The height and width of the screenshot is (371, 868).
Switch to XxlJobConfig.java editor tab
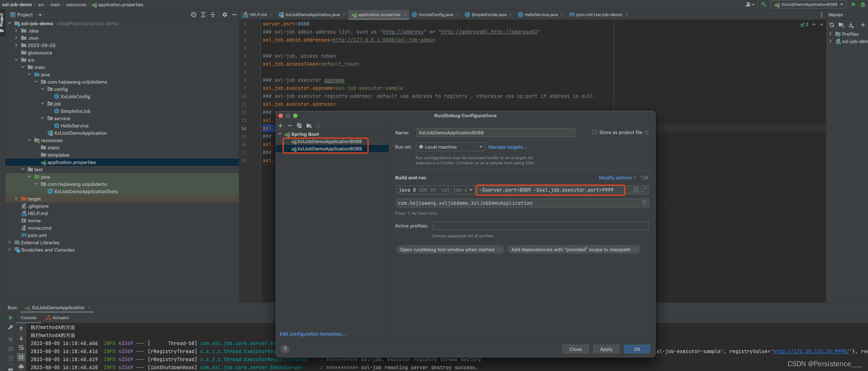point(435,15)
